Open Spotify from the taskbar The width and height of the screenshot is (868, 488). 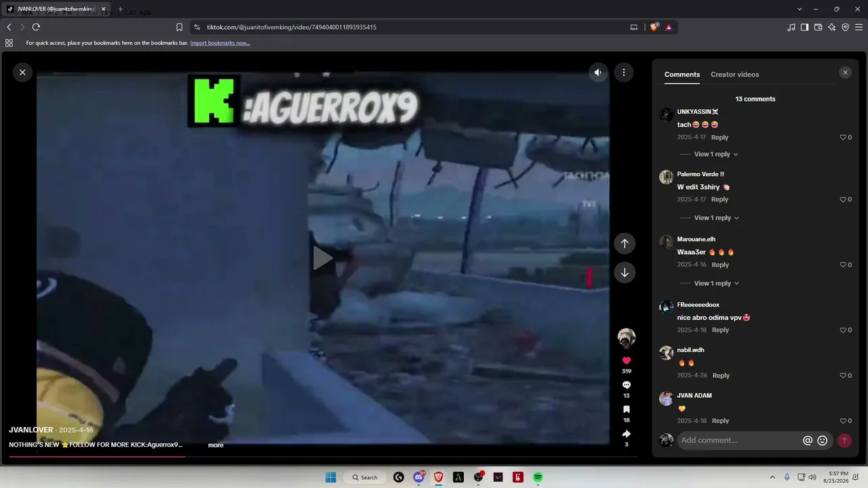tap(538, 477)
